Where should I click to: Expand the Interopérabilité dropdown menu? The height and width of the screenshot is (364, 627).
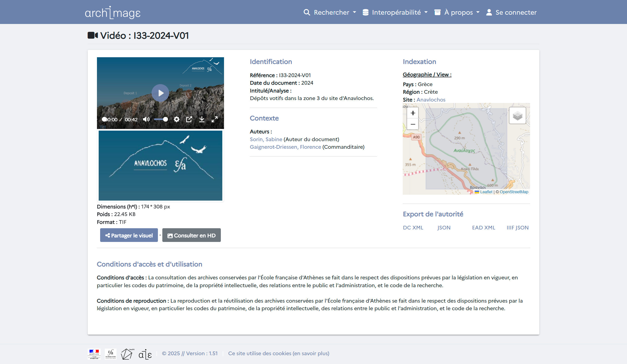(x=395, y=12)
